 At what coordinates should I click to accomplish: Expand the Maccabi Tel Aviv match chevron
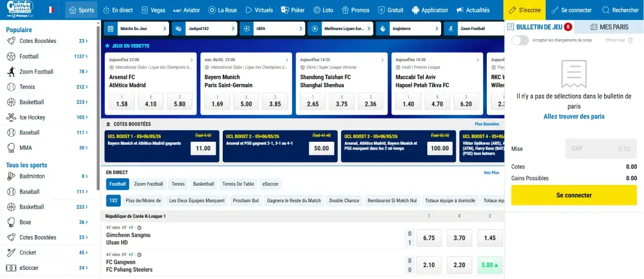[478, 60]
